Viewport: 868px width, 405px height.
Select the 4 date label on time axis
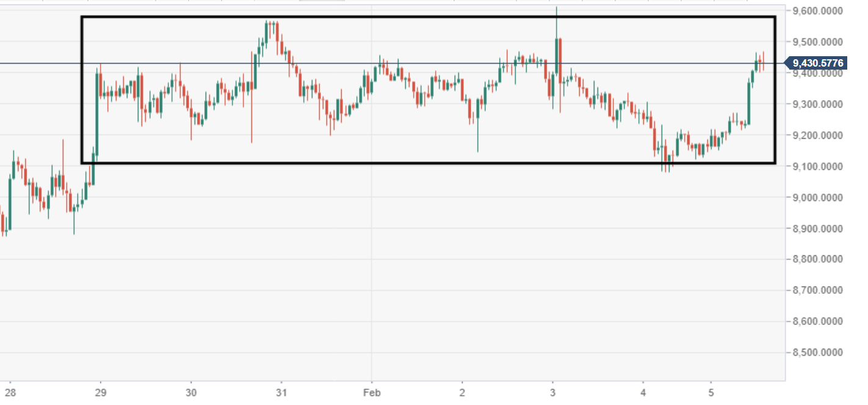pyautogui.click(x=643, y=391)
